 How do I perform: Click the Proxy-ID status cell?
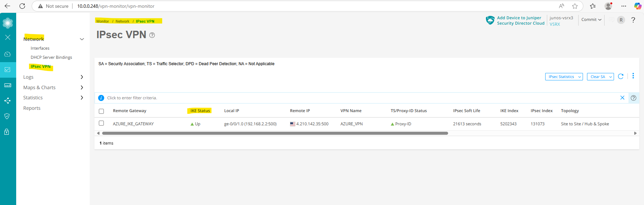[x=401, y=124]
